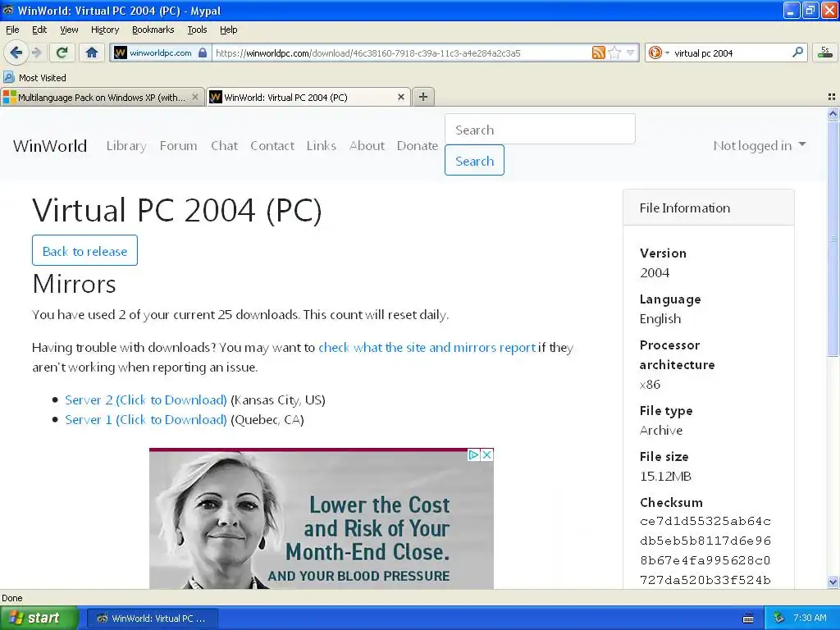Open the home page icon

click(x=92, y=52)
